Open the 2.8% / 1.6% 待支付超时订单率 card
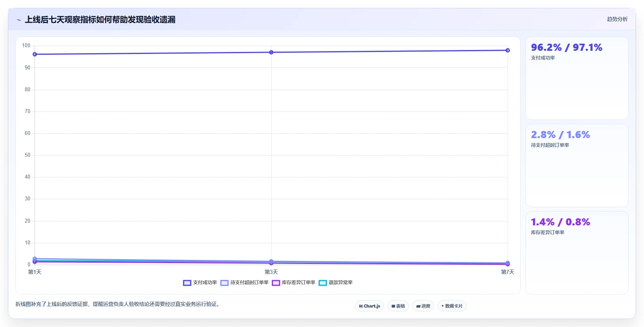The image size is (644, 327). click(x=577, y=165)
